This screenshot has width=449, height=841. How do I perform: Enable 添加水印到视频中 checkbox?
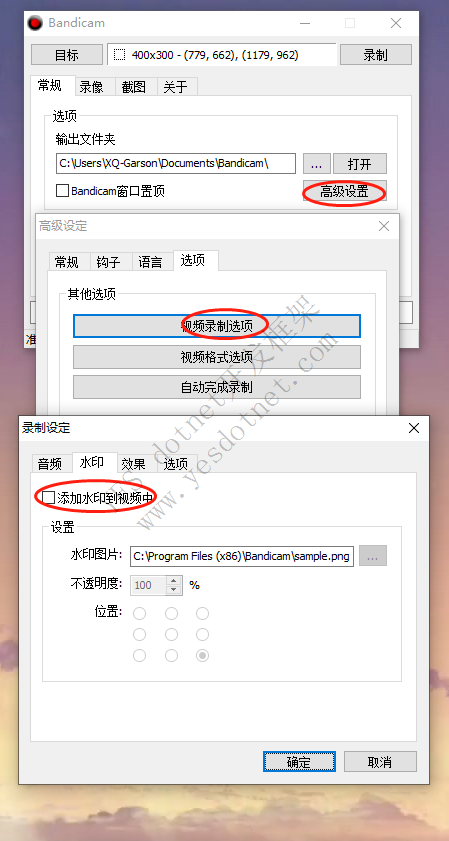click(x=48, y=498)
